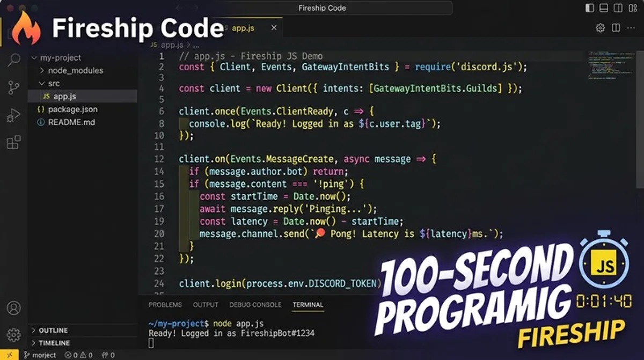The height and width of the screenshot is (360, 644).
Task: Click the '!ping' string literal
Action: tap(331, 184)
